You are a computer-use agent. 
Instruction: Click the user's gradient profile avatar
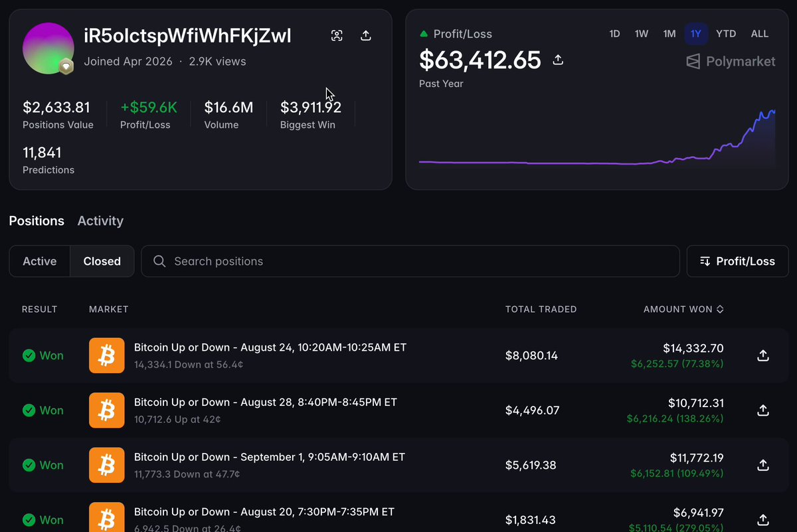(x=48, y=48)
